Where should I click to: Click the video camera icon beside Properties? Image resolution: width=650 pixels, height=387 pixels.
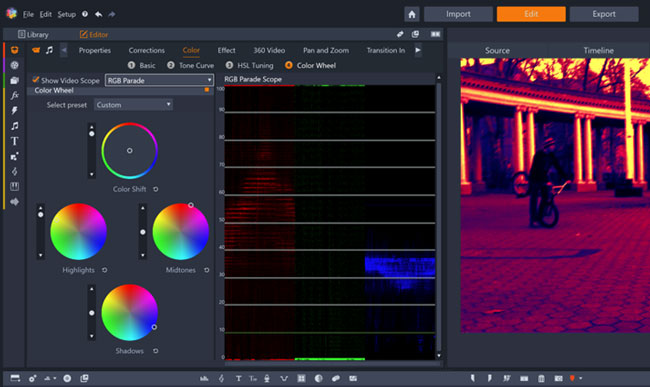[36, 50]
